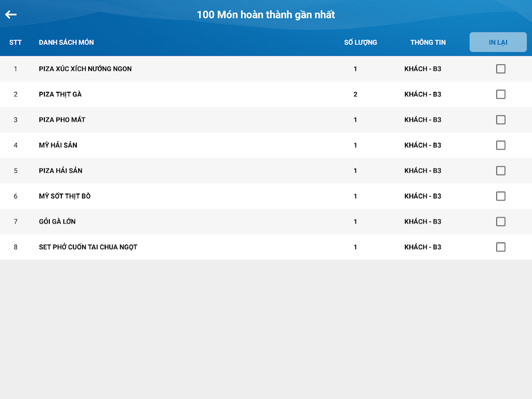532x399 pixels.
Task: Click quantity 1 in MỲ HẢI SẢN row
Action: 355,145
